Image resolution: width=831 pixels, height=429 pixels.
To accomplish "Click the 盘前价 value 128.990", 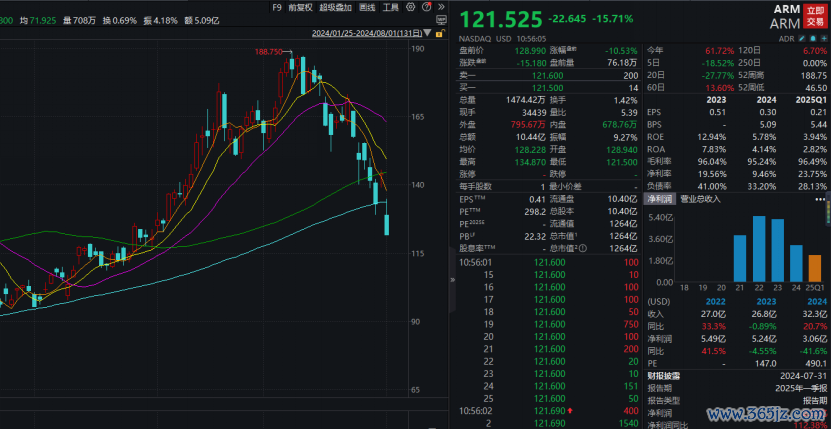I will [531, 51].
